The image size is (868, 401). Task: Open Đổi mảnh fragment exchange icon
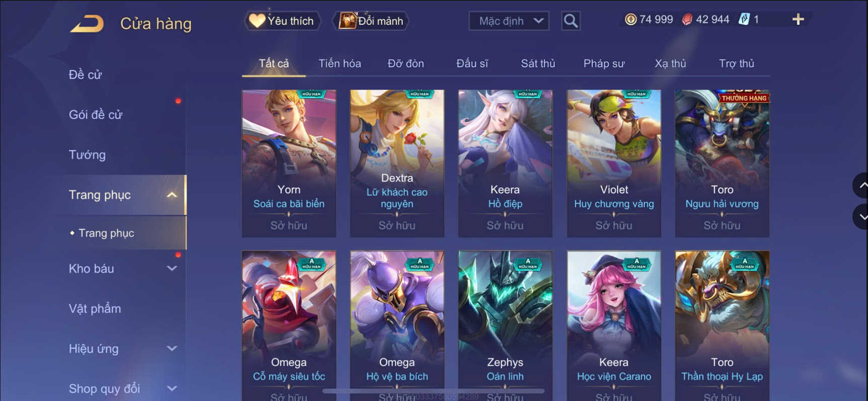(x=347, y=21)
